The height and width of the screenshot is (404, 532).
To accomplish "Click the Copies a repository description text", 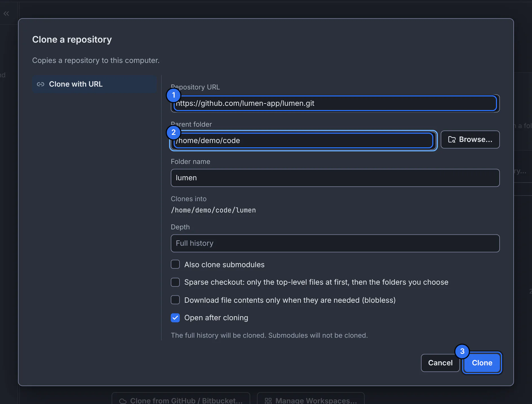I will pos(96,60).
